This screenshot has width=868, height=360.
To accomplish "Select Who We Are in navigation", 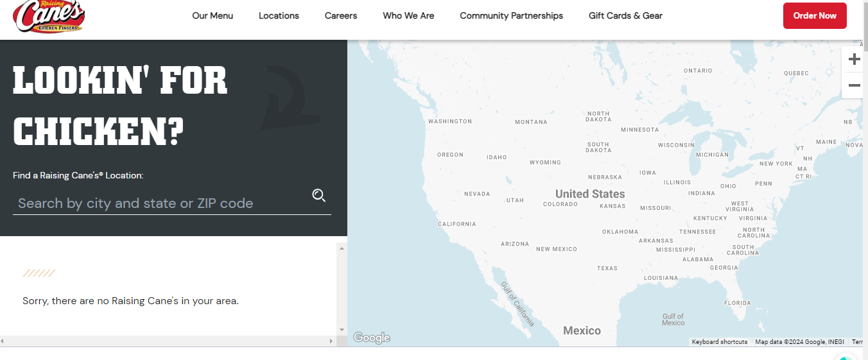I will [408, 15].
